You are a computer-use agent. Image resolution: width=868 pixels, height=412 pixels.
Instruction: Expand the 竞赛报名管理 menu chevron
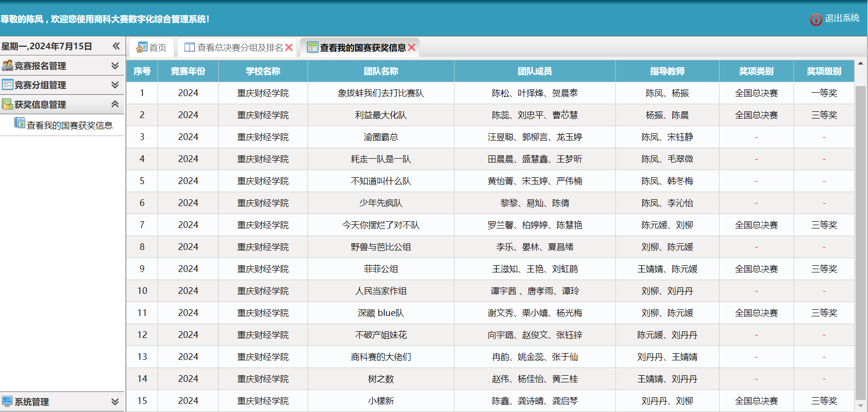tap(115, 65)
